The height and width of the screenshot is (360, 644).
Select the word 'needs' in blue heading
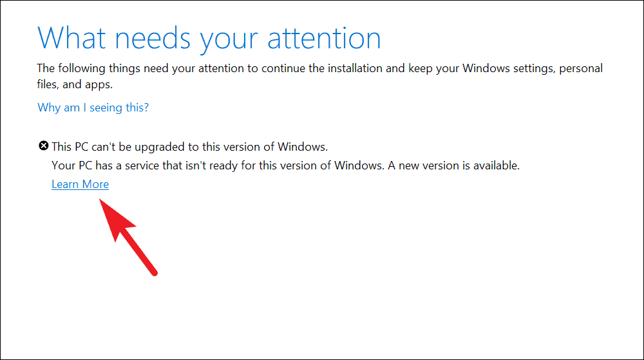pyautogui.click(x=153, y=38)
